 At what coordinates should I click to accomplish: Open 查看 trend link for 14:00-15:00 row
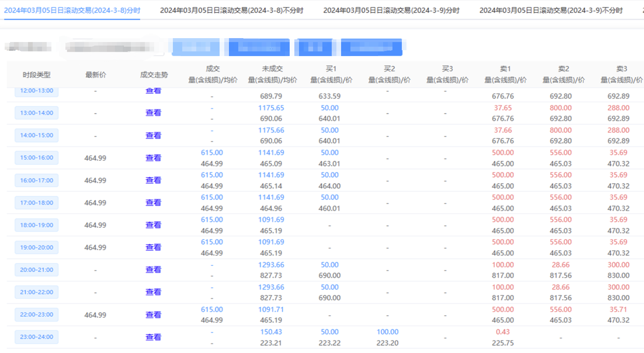tap(153, 135)
